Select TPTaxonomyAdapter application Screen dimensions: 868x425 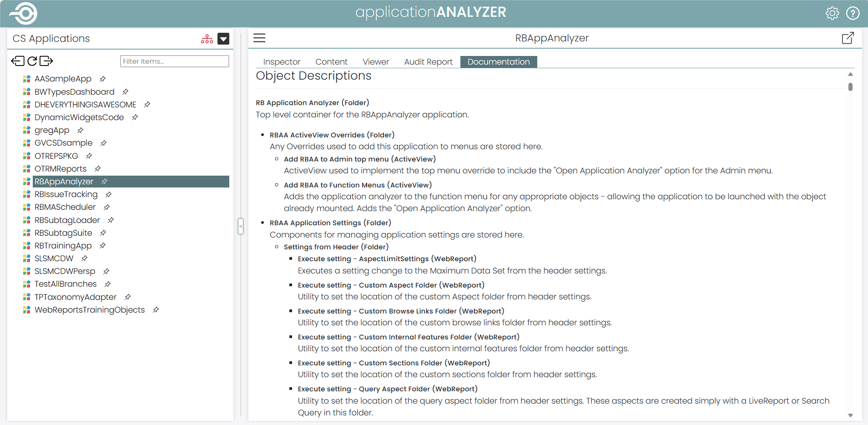[76, 297]
